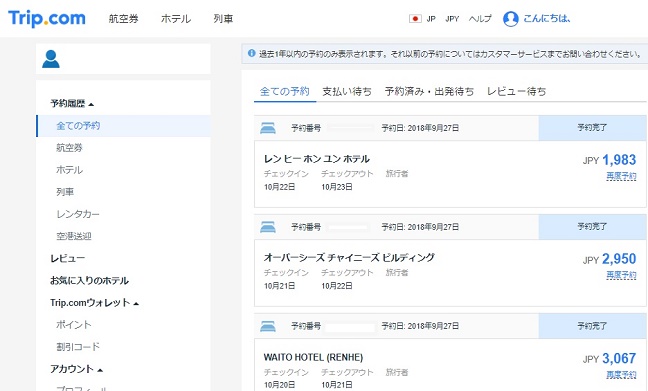
Task: Click check-in date 10月20日
Action: pyautogui.click(x=279, y=385)
